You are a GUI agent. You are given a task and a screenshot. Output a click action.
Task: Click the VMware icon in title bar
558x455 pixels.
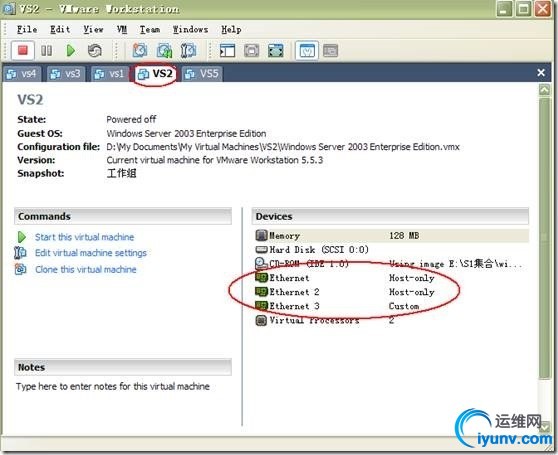click(9, 9)
